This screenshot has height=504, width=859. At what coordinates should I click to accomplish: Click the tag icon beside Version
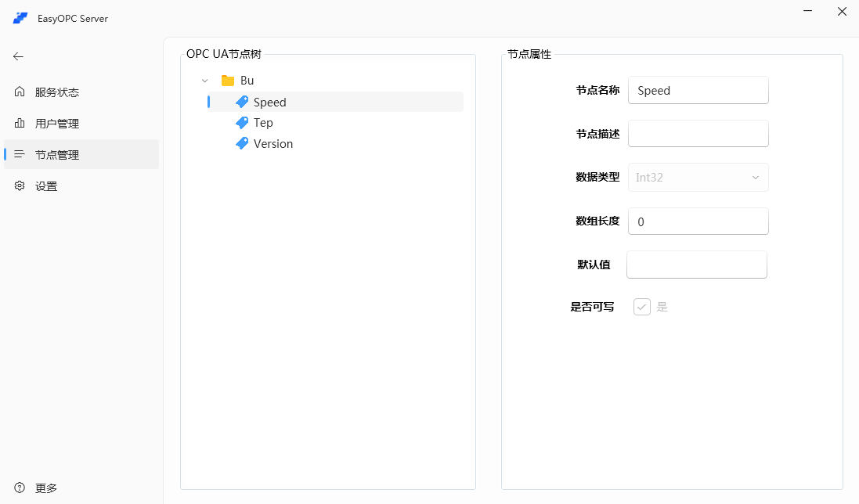tap(242, 144)
